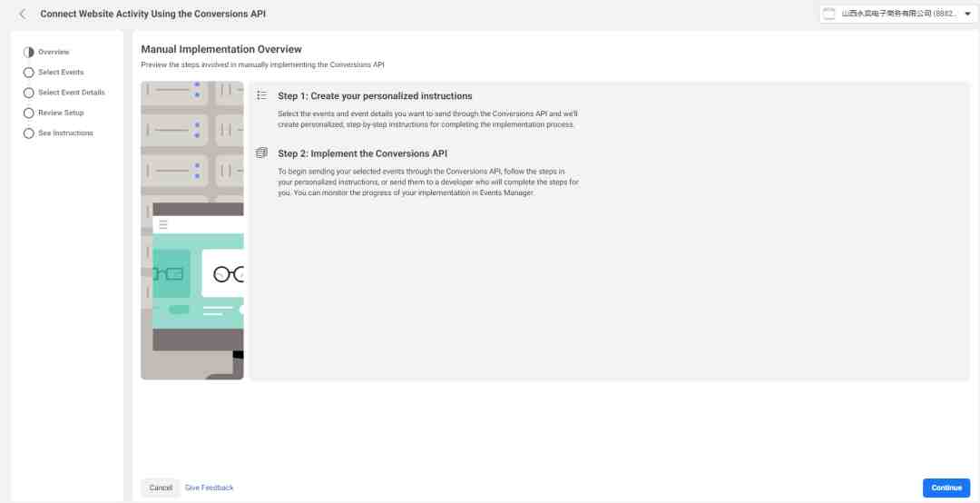Screen dimensions: 980x503
Task: Open the account selector showing company name
Action: click(898, 14)
